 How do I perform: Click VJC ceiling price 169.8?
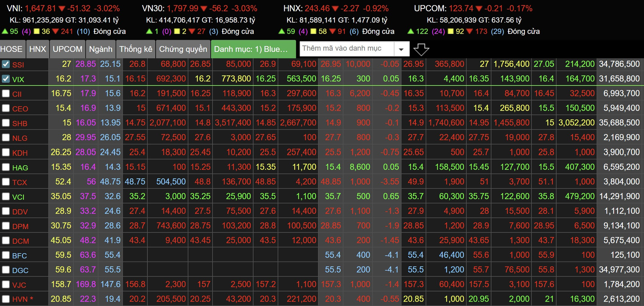click(x=86, y=284)
